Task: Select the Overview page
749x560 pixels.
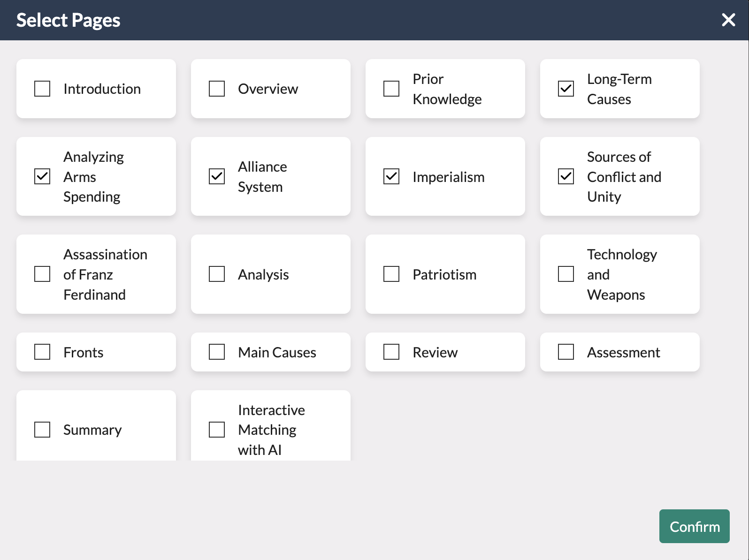Action: coord(216,89)
